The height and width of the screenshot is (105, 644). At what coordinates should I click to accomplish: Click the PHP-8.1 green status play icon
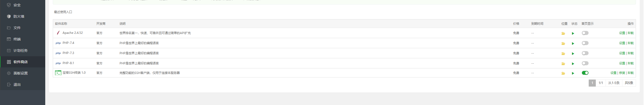[573, 64]
